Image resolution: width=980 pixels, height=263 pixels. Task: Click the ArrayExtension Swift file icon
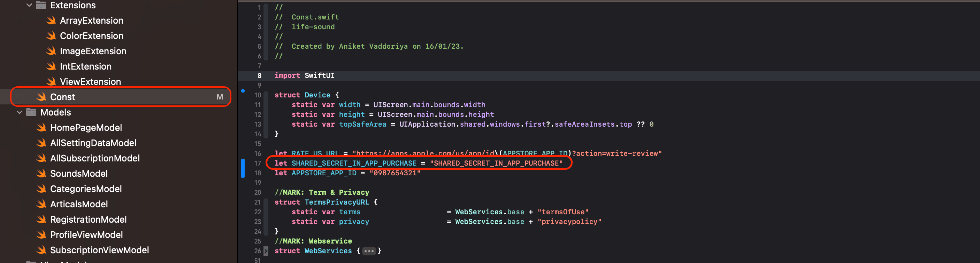tap(51, 21)
